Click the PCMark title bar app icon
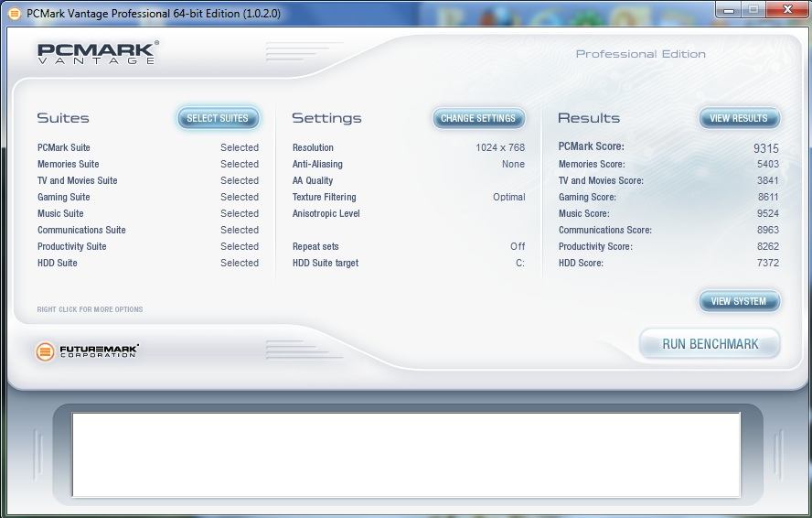 (x=15, y=13)
